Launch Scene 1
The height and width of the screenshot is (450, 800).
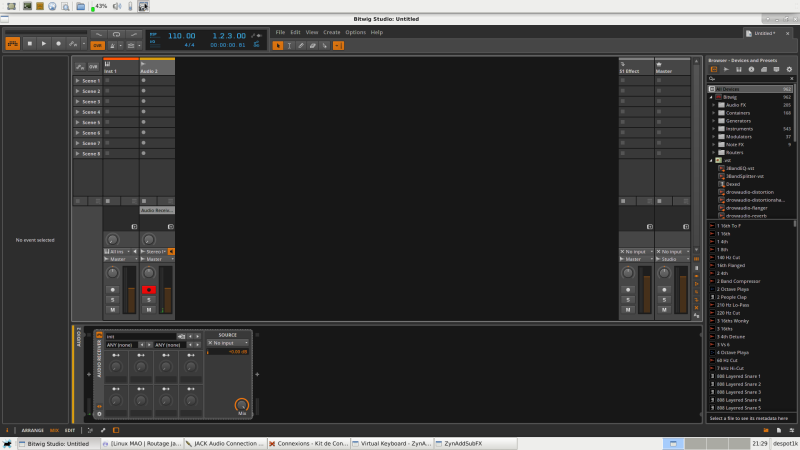point(78,81)
